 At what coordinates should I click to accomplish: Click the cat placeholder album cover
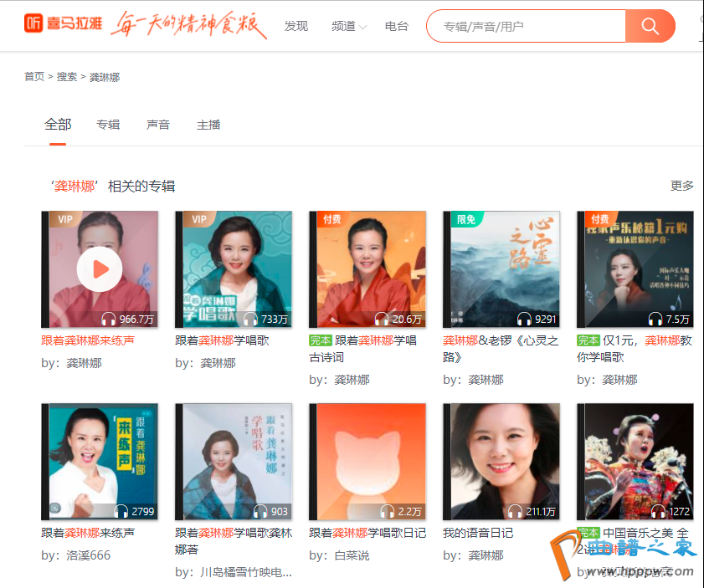[x=367, y=462]
